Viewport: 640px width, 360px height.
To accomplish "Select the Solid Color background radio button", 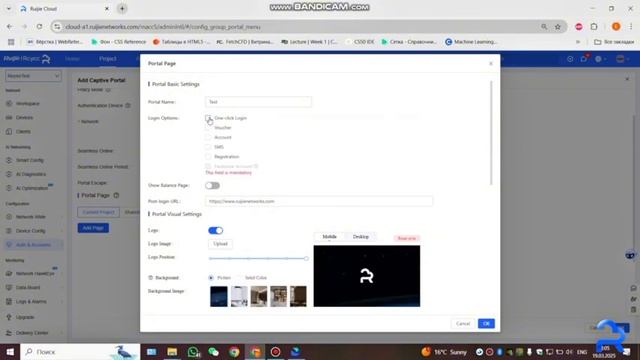I will [239, 278].
